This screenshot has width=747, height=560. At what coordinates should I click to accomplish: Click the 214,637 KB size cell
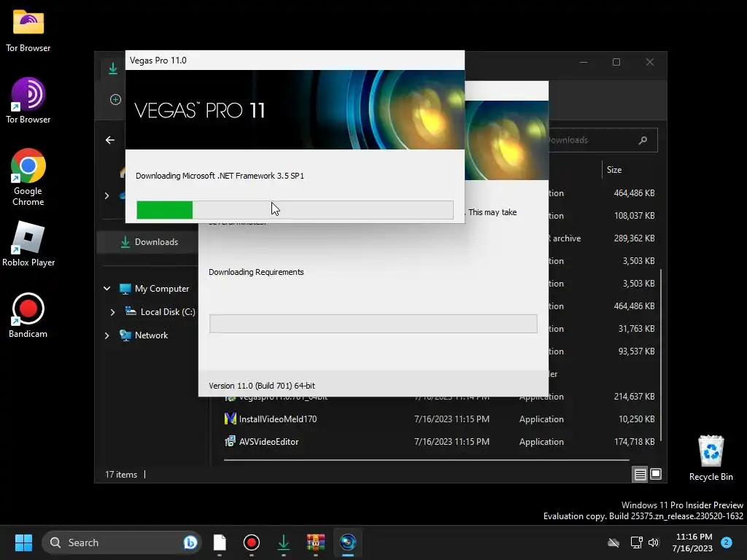point(634,397)
